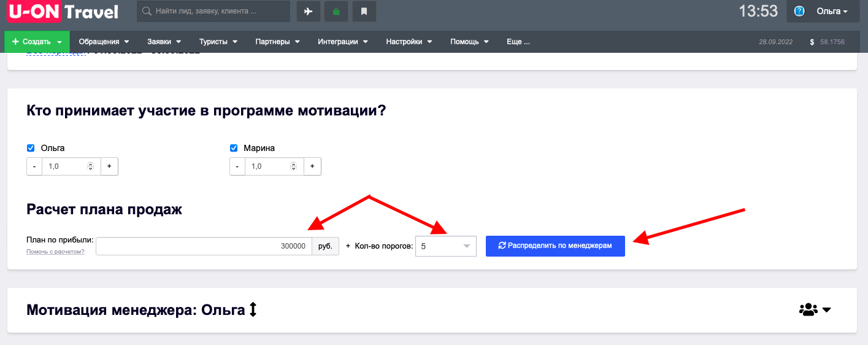This screenshot has width=868, height=345.
Task: Click the Мотивация менеджера: Ольга heading
Action: point(136,310)
